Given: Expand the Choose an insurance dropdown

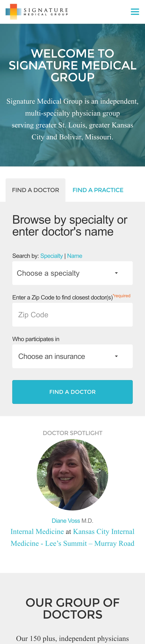Looking at the screenshot, I should (x=72, y=356).
